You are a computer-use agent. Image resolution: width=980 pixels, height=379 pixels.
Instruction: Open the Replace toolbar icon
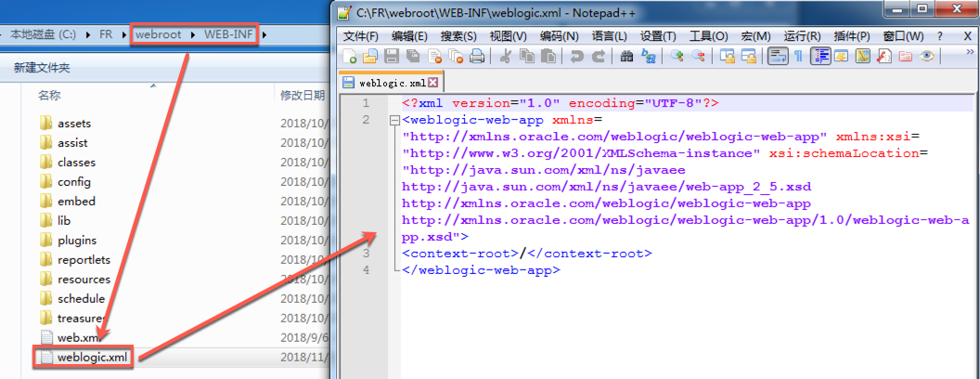648,57
